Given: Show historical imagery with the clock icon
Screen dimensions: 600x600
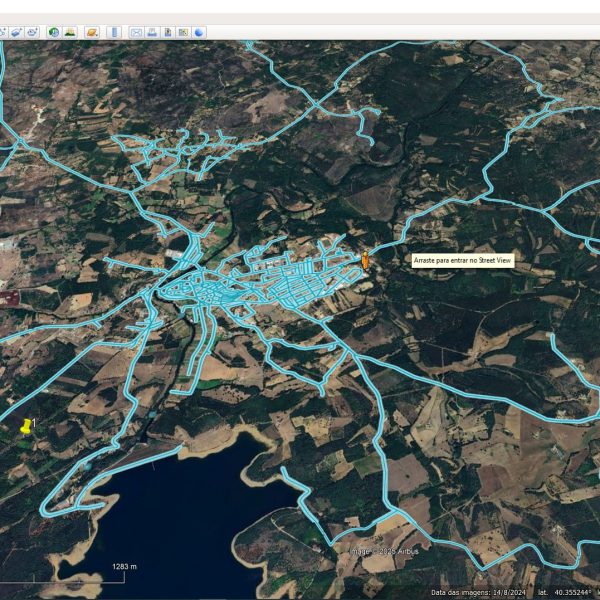Looking at the screenshot, I should pyautogui.click(x=54, y=33).
